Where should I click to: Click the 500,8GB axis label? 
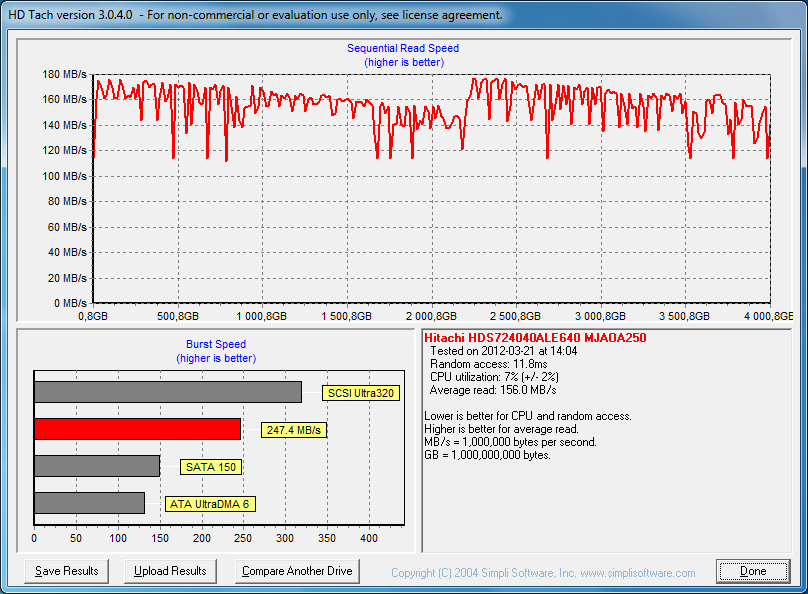(x=178, y=316)
